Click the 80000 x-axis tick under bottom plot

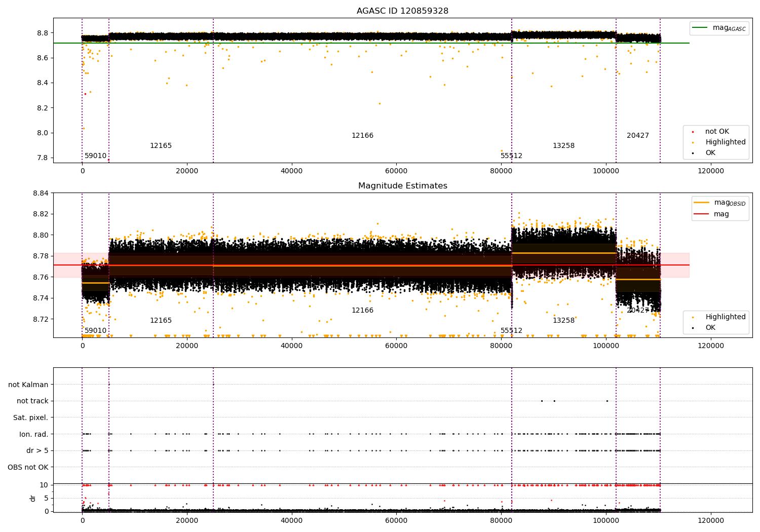(501, 521)
